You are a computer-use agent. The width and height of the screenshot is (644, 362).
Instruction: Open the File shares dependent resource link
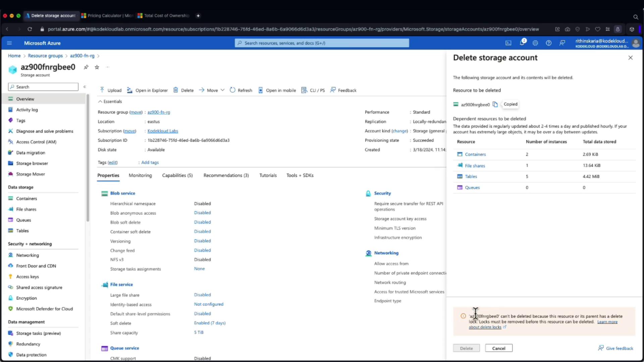click(x=475, y=166)
